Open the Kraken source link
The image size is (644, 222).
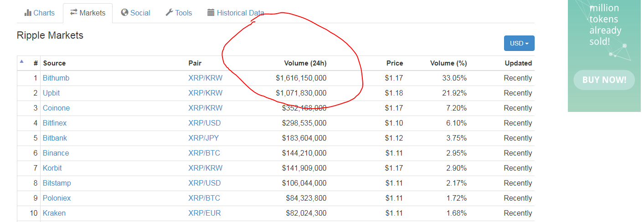coord(54,213)
